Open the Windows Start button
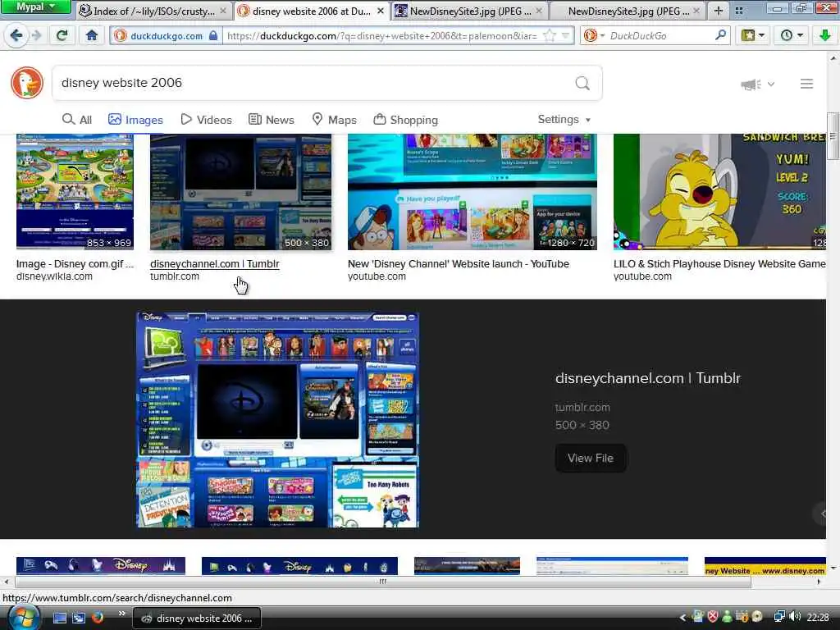840x630 pixels. 22,618
